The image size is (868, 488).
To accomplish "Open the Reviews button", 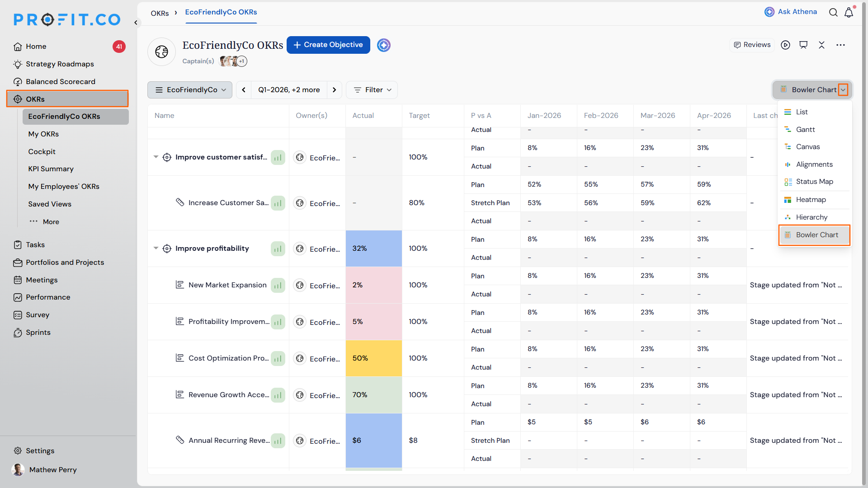I will click(752, 45).
